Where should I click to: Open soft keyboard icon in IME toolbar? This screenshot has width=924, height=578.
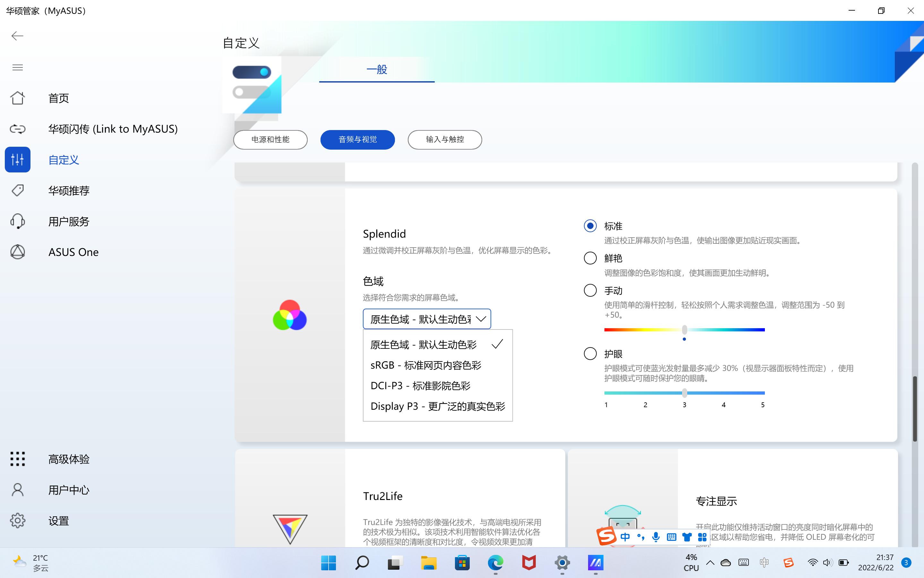671,537
